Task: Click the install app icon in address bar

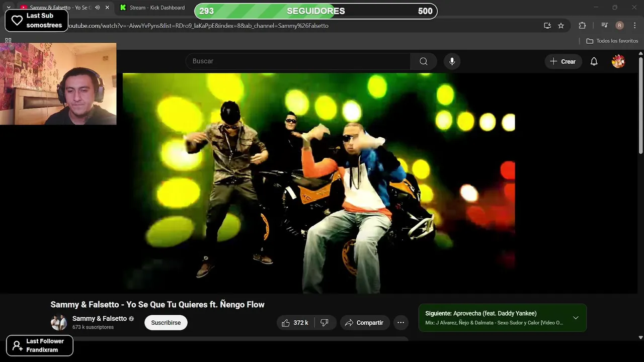Action: click(x=547, y=26)
